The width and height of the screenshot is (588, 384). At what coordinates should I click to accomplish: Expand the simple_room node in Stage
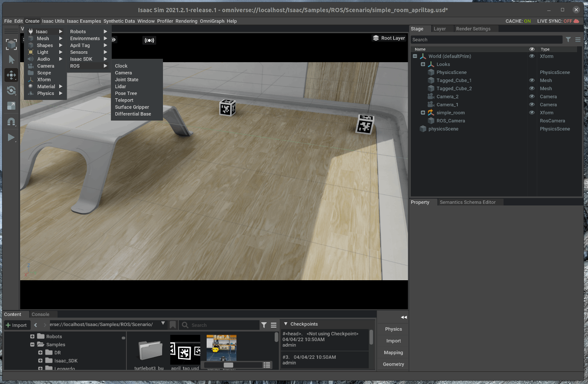[423, 113]
